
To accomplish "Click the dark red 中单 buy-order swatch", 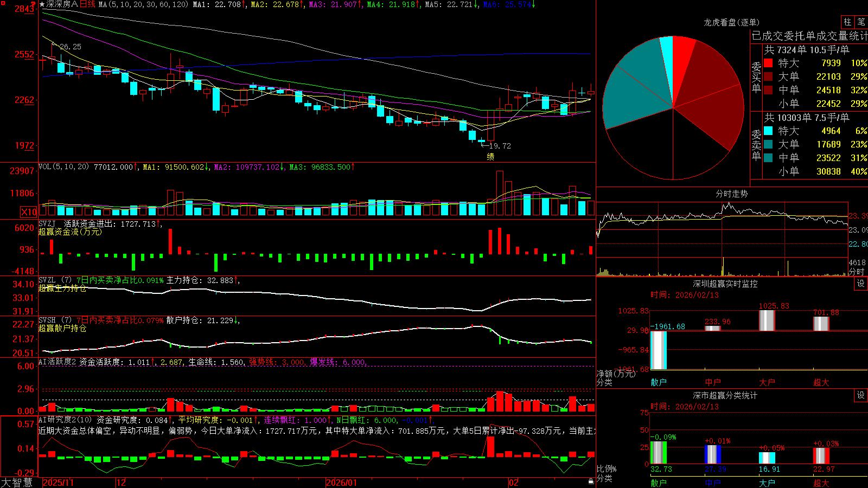I will (768, 90).
